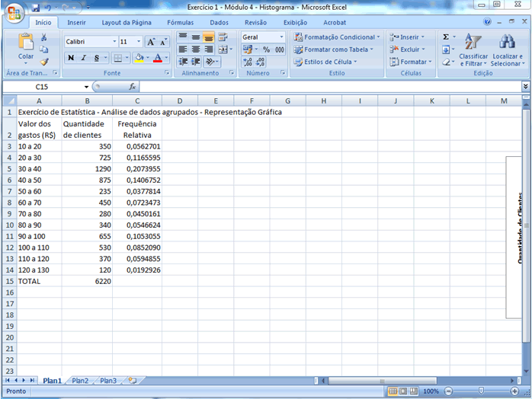Image resolution: width=532 pixels, height=399 pixels.
Task: Click the Name Box showing C15
Action: pos(47,87)
